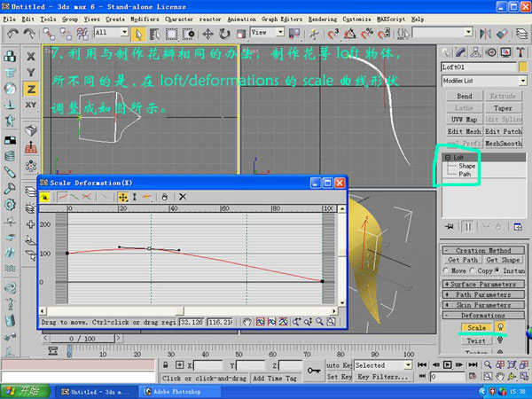The width and height of the screenshot is (532, 399).
Task: Click Zoom magnifier in Scale Deformation
Action: (x=319, y=322)
